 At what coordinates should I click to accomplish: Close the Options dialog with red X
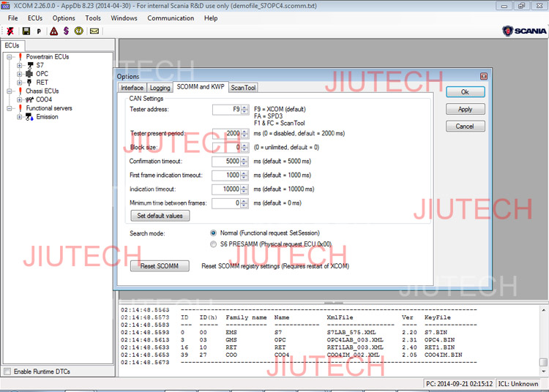click(484, 76)
